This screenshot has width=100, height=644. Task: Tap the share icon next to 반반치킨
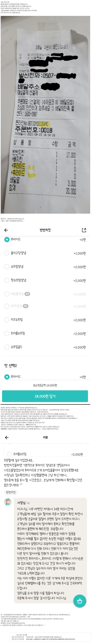tap(84, 230)
